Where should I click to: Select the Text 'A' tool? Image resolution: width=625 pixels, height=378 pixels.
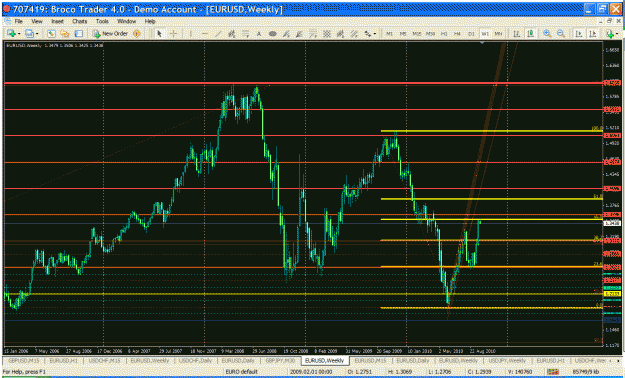(259, 34)
